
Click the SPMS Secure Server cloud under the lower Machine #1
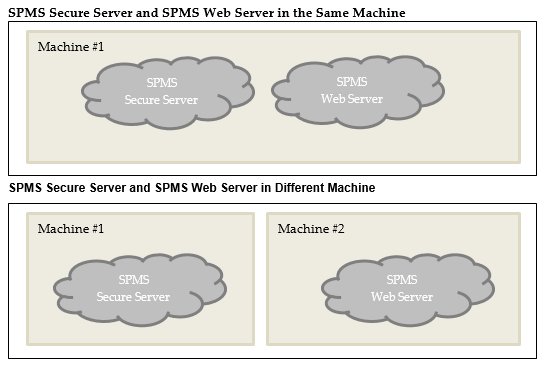click(140, 290)
